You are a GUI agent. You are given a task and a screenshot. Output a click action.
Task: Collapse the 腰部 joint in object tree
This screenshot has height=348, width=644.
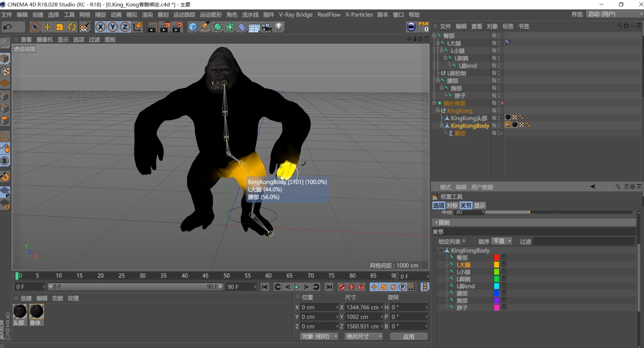[x=438, y=81]
